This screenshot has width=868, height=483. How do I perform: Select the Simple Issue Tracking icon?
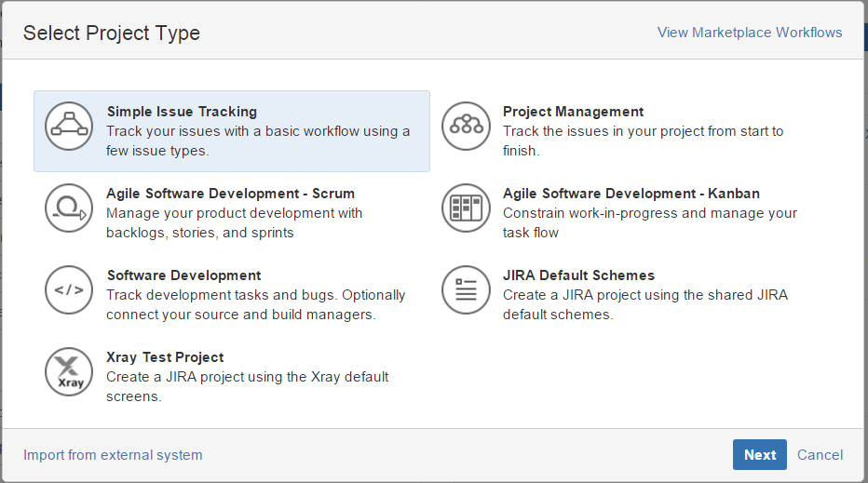coord(69,127)
